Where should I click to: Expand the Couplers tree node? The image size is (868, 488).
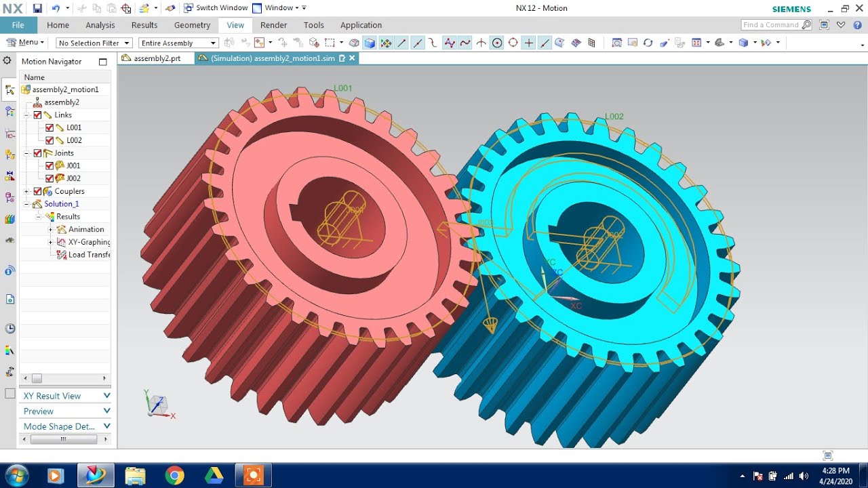tap(27, 191)
